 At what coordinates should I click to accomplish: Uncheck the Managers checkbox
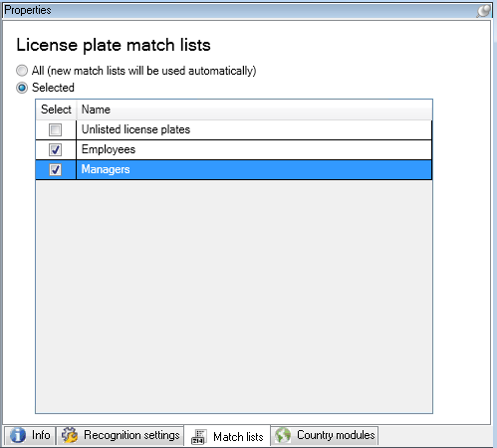tap(55, 170)
